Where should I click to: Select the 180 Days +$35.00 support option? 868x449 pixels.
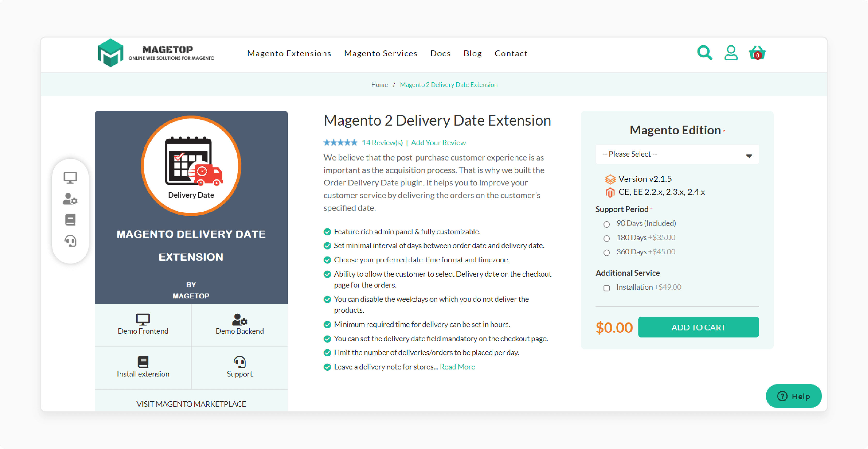(x=606, y=238)
